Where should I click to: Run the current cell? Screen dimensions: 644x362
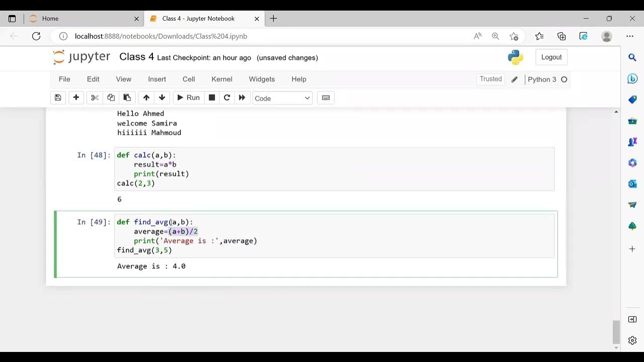pyautogui.click(x=188, y=98)
